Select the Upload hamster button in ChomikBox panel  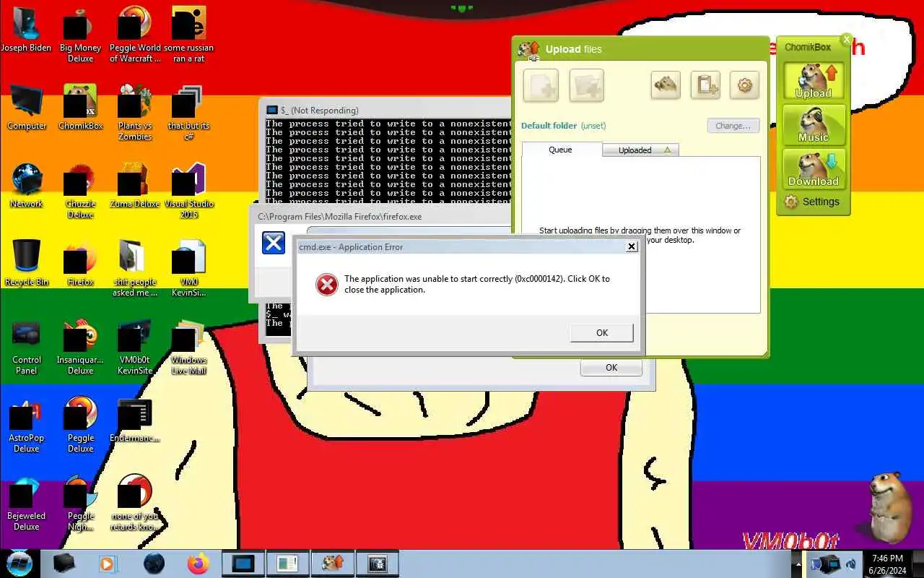(814, 80)
